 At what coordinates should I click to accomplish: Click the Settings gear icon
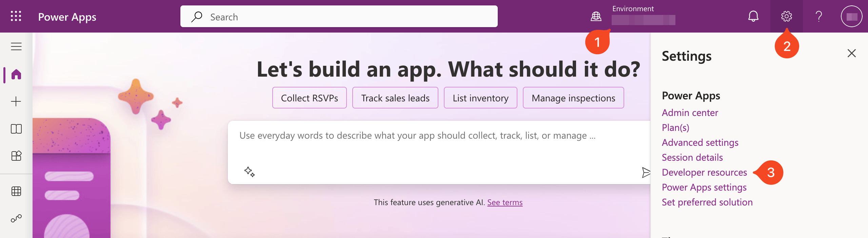coord(787,16)
